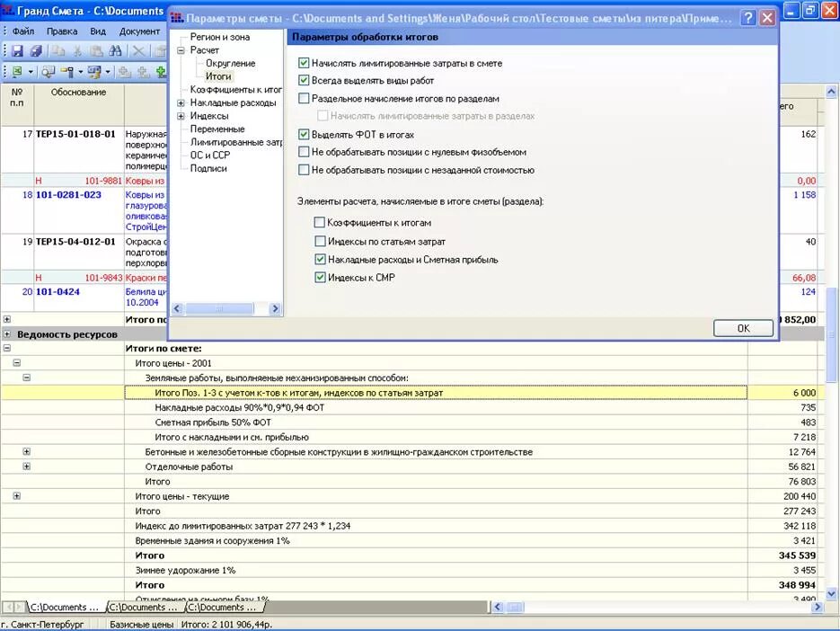Screen dimensions: 840x631
Task: Click the left tab-navigation arrow near the document tabs
Action: [x=9, y=607]
